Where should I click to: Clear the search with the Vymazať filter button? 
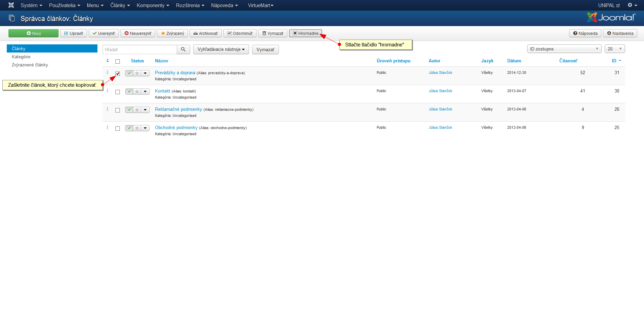[x=265, y=49]
